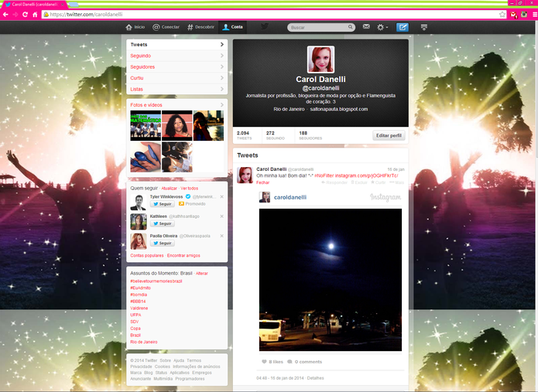Image resolution: width=538 pixels, height=392 pixels.
Task: Open the Seguindo list
Action: [x=177, y=56]
